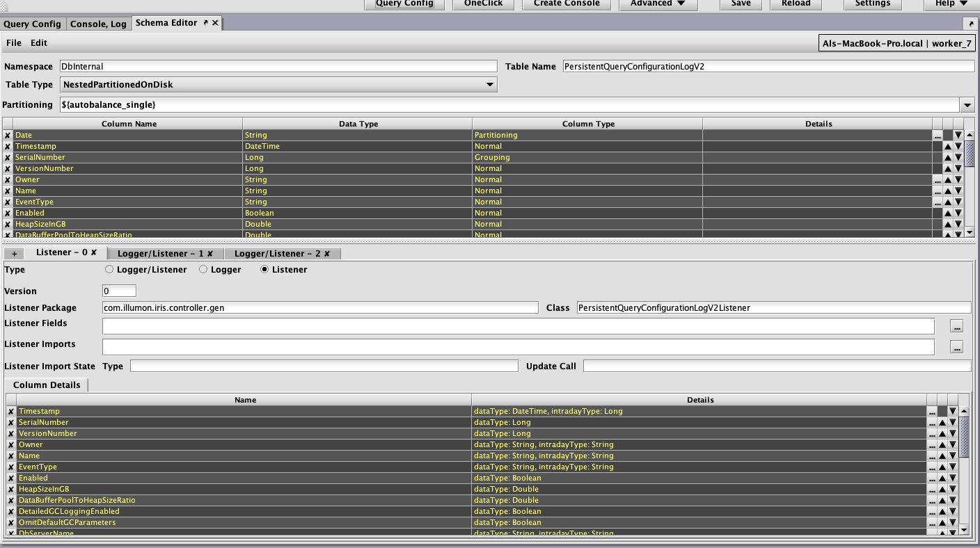The image size is (980, 548).
Task: Choose the Logger type radio option
Action: pos(204,270)
